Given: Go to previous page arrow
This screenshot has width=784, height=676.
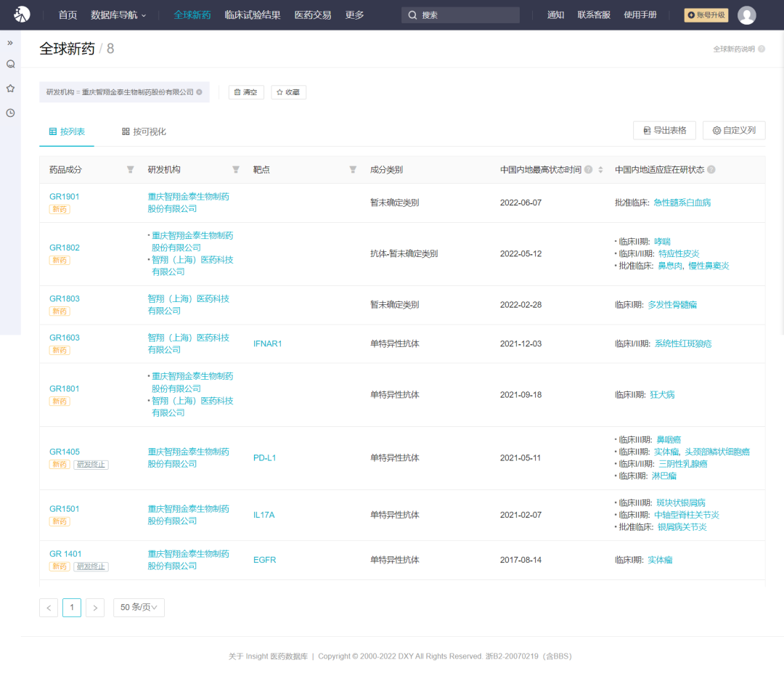Looking at the screenshot, I should click(x=49, y=608).
